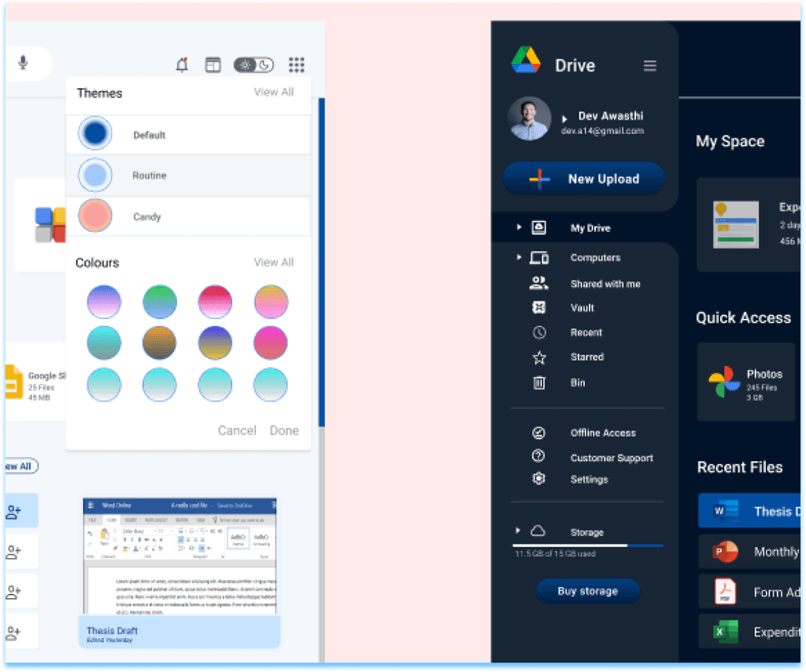Image resolution: width=806 pixels, height=672 pixels.
Task: Click View All next to Themes
Action: point(273,92)
